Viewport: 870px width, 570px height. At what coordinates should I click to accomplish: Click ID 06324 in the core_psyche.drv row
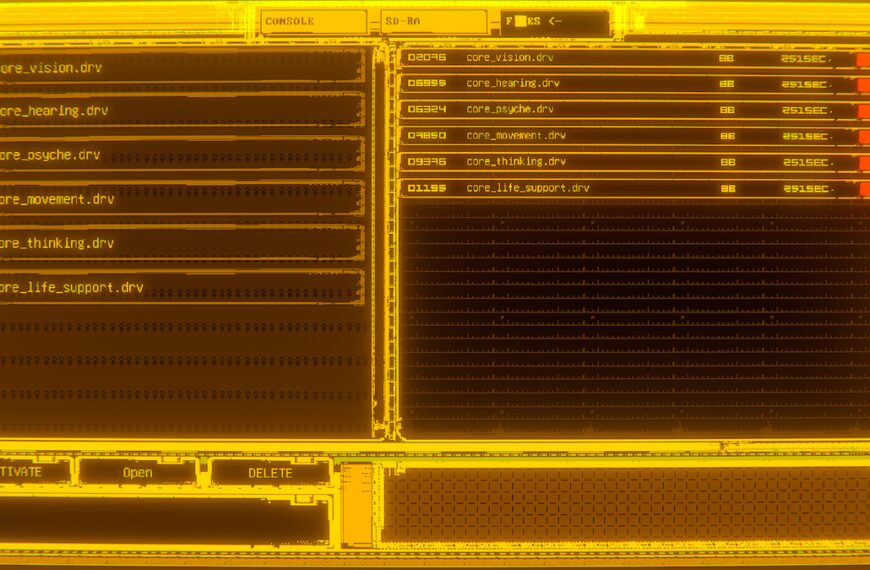(x=427, y=109)
